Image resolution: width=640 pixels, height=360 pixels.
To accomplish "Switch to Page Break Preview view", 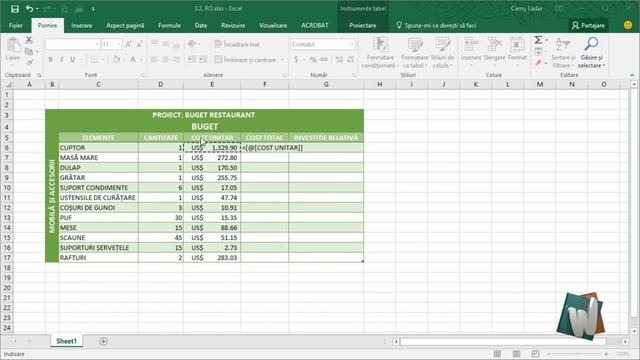I will [535, 354].
